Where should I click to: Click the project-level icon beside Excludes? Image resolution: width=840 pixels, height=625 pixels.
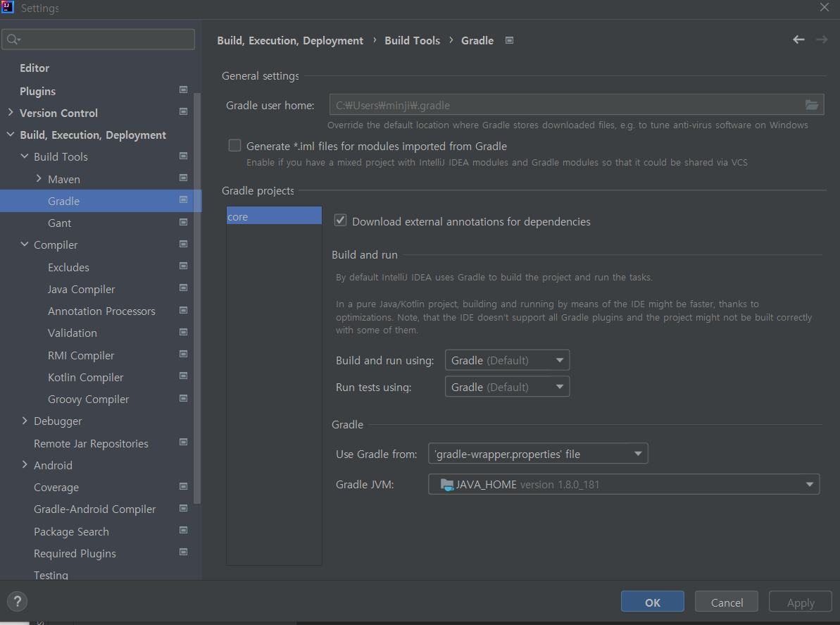183,266
